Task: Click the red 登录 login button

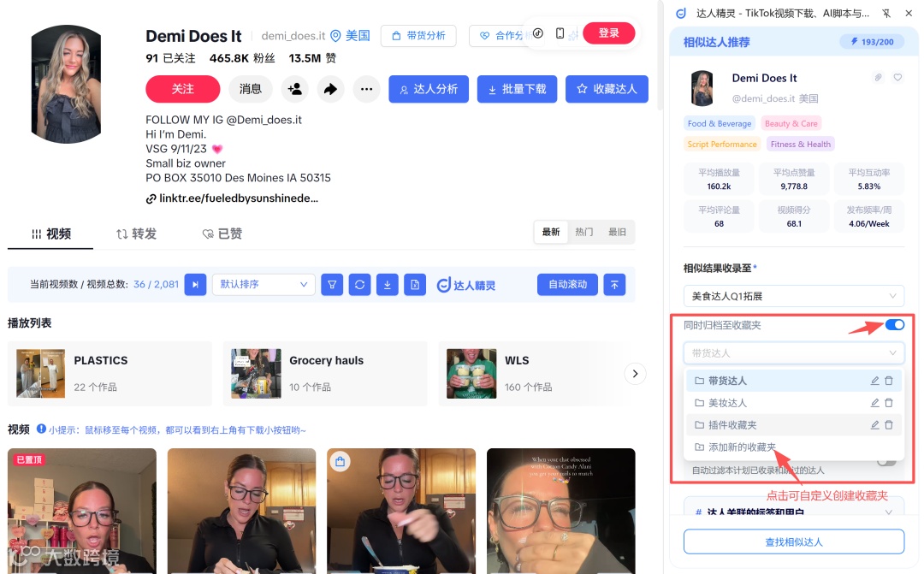Action: [x=609, y=33]
